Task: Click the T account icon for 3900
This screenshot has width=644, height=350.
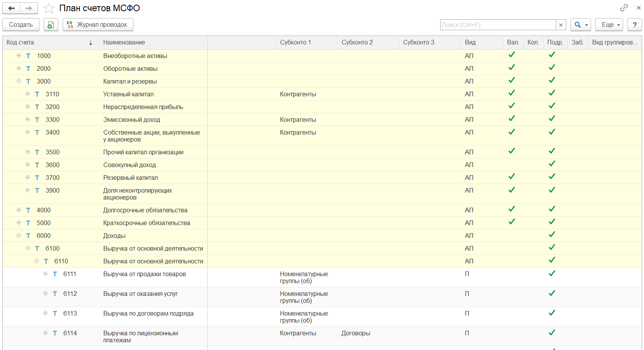Action: click(x=37, y=191)
